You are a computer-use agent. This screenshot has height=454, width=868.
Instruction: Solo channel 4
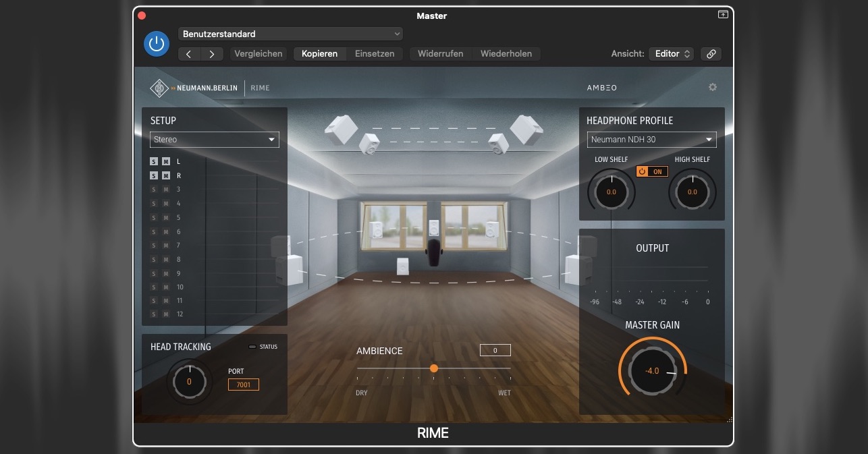tap(154, 204)
